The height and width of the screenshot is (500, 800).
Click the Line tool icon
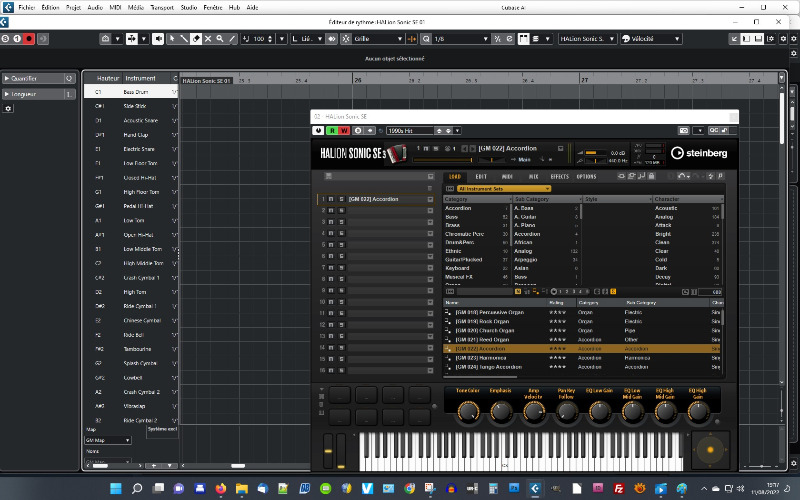[x=232, y=39]
